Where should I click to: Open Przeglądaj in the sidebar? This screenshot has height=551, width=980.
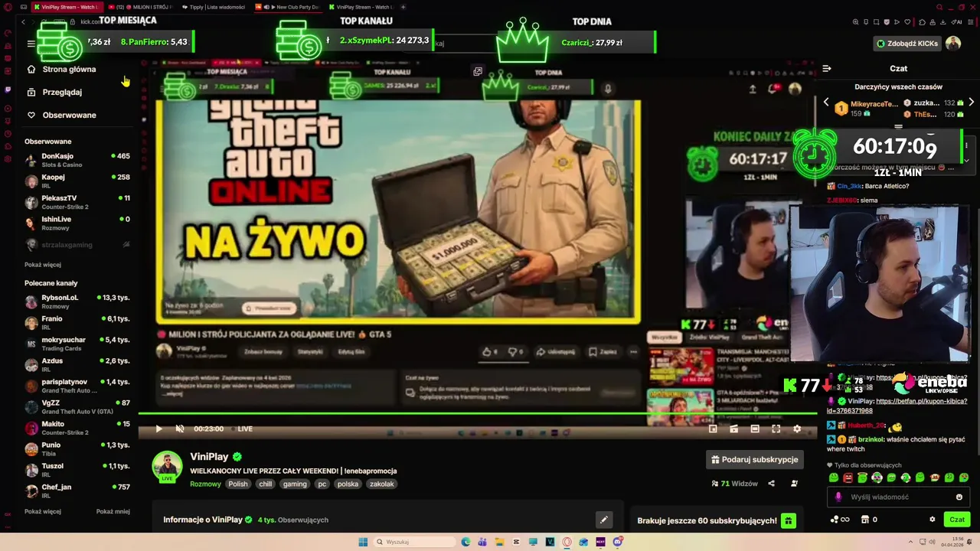tap(62, 92)
